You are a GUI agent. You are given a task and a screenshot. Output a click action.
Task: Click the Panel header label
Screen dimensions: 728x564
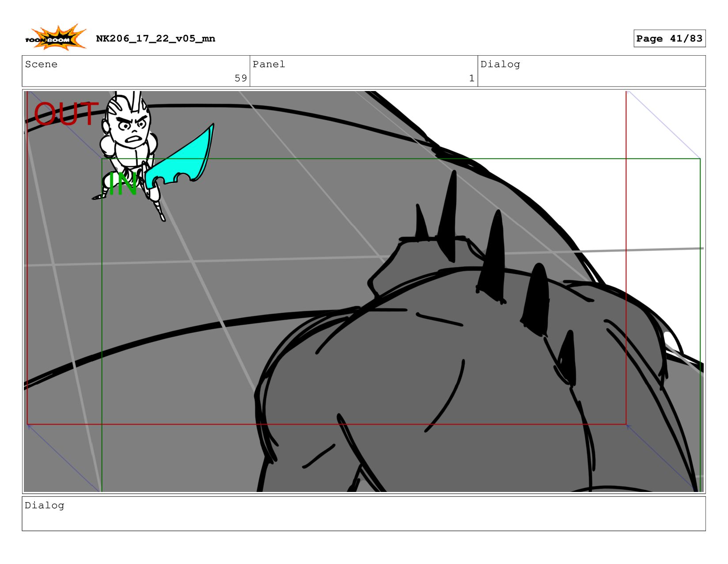tap(269, 64)
